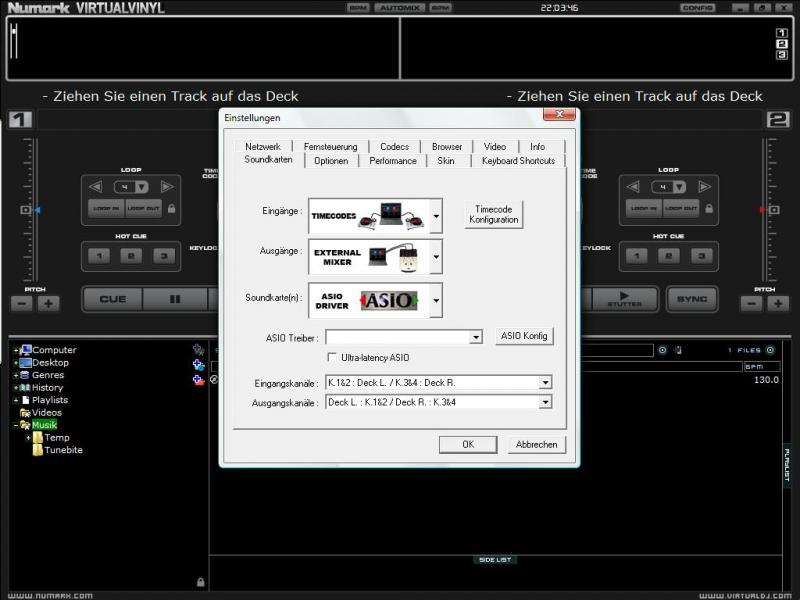Open the ASIO Treiber dropdown
The image size is (800, 600).
(x=476, y=338)
